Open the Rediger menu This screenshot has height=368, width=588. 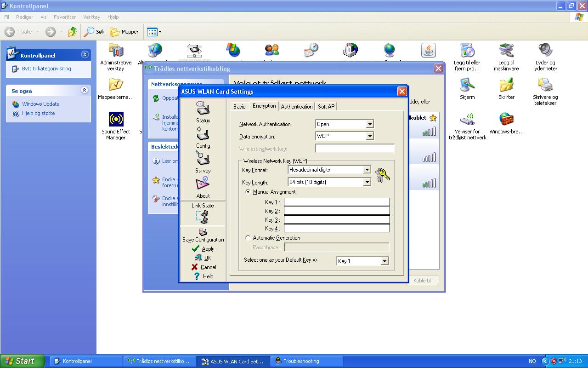pos(24,17)
